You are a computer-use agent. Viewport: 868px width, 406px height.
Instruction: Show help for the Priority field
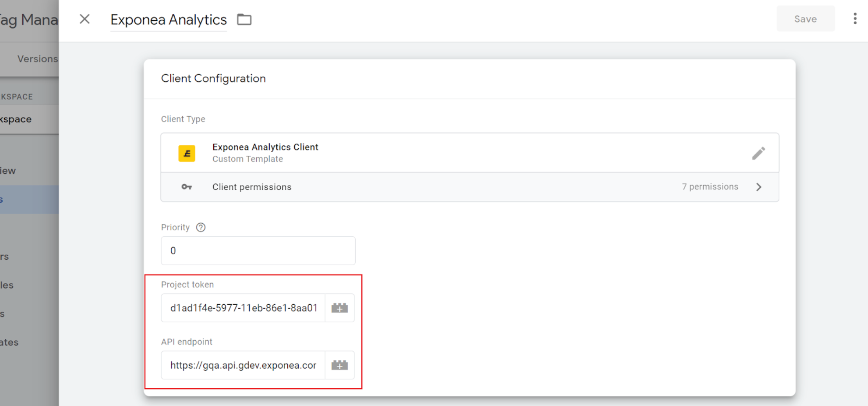(x=201, y=227)
